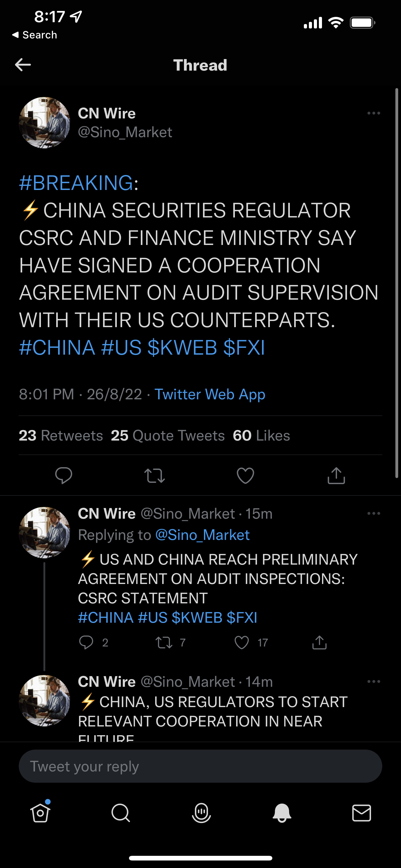
Task: Open more options on the 15m reply
Action: click(374, 514)
